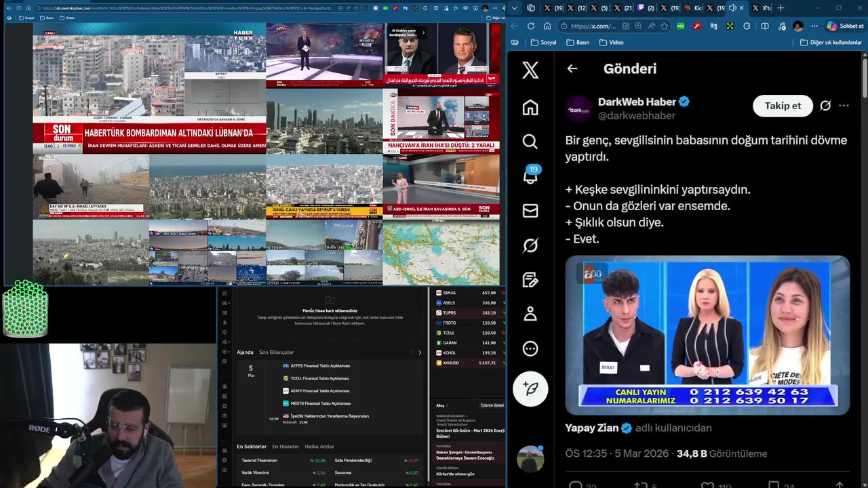Open account avatar at sidebar bottom

pyautogui.click(x=530, y=459)
